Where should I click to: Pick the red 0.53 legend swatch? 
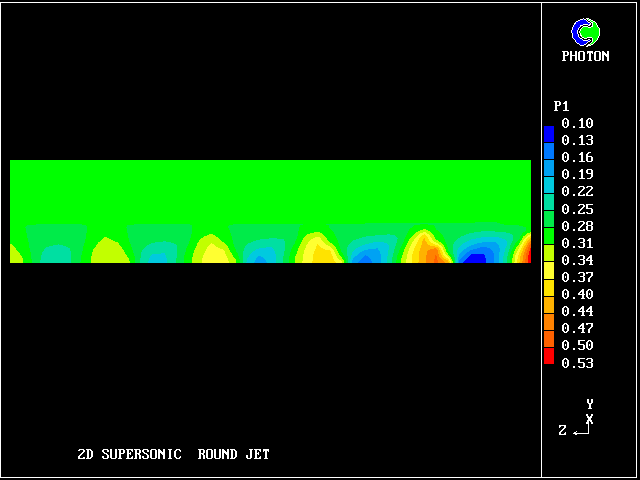tap(548, 358)
